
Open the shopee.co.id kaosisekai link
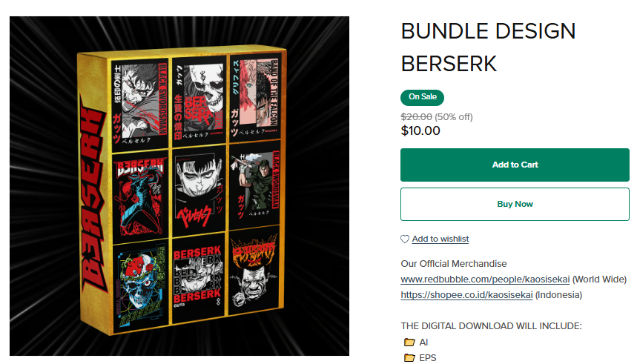[466, 295]
